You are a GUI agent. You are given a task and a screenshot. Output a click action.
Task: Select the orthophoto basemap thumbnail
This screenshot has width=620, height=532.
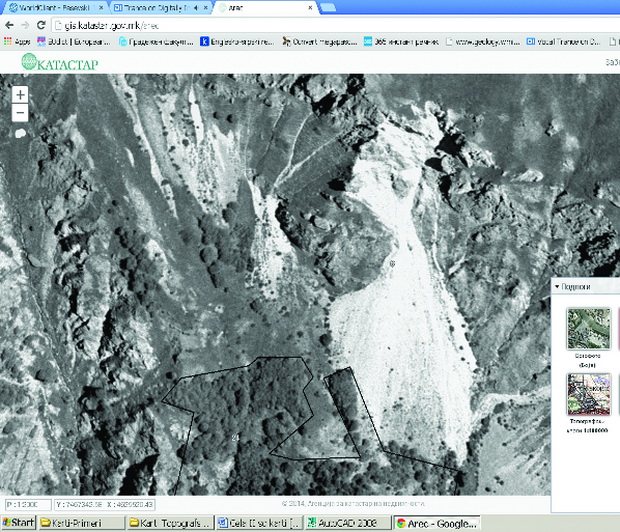point(588,329)
